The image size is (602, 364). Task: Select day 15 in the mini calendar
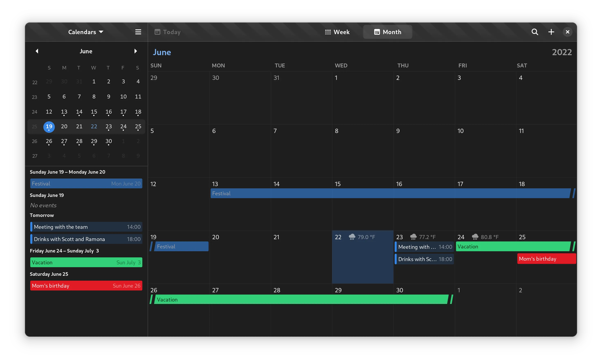coord(94,112)
